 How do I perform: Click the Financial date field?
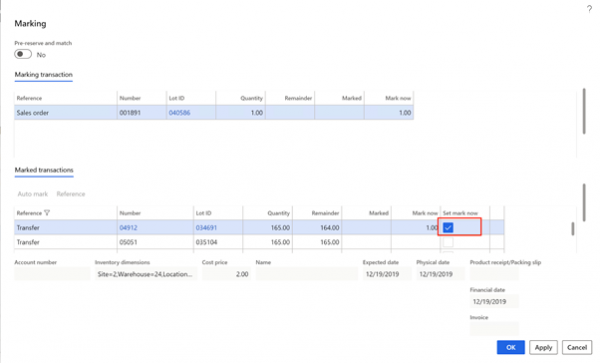pyautogui.click(x=494, y=301)
